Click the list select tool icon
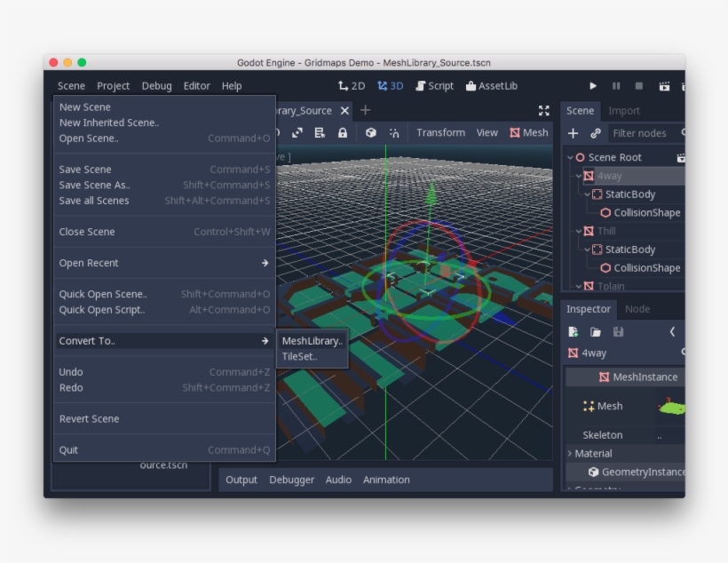 pos(320,133)
